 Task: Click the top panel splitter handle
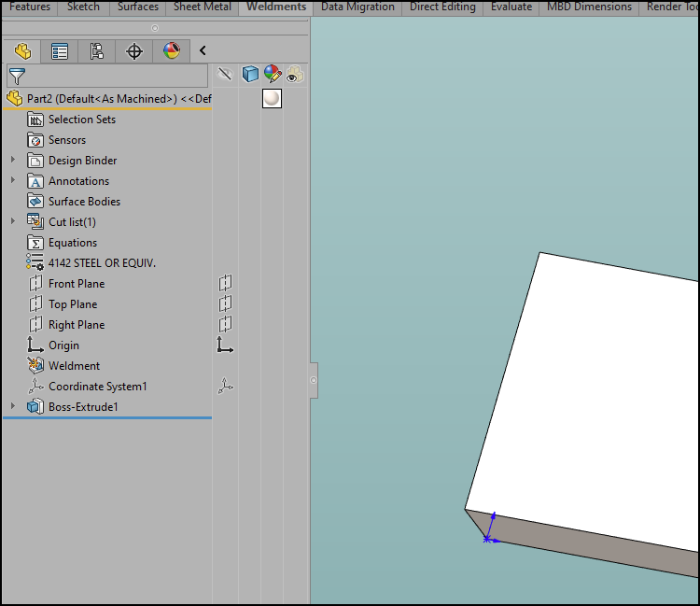pyautogui.click(x=155, y=28)
